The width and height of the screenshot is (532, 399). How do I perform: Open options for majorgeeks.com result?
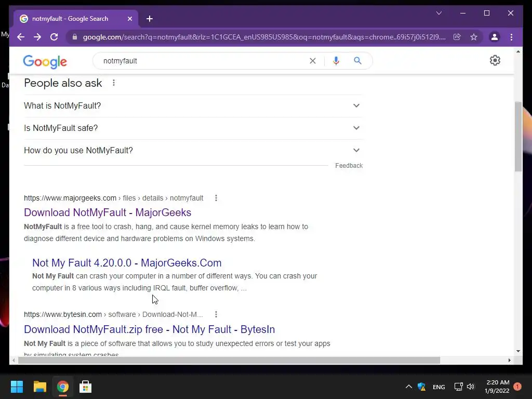(216, 198)
